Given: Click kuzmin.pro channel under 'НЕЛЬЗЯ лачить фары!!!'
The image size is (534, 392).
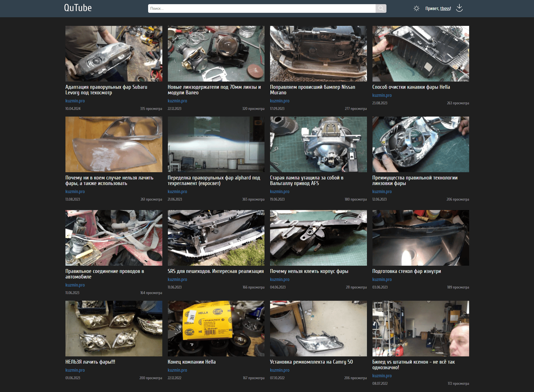Looking at the screenshot, I should (75, 370).
